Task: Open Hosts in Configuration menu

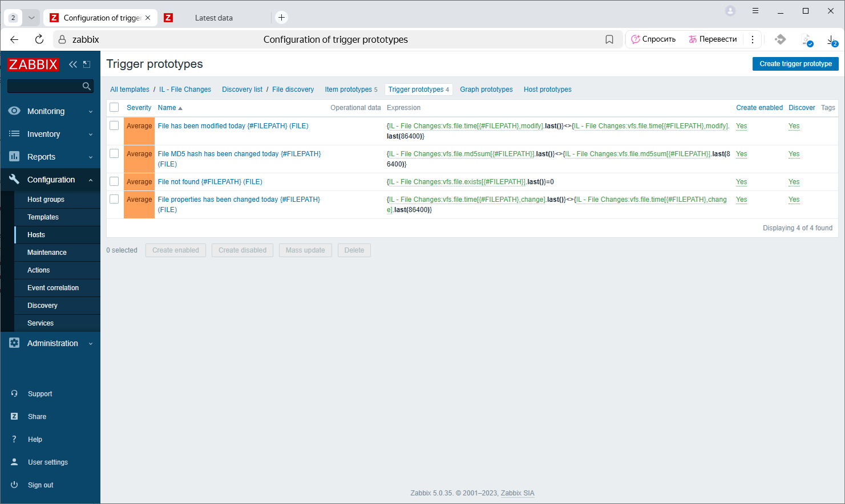Action: click(x=36, y=235)
